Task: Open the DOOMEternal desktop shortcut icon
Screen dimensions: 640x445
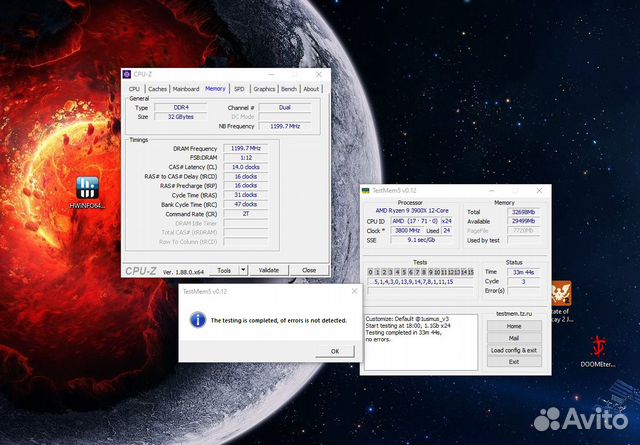Action: 598,346
